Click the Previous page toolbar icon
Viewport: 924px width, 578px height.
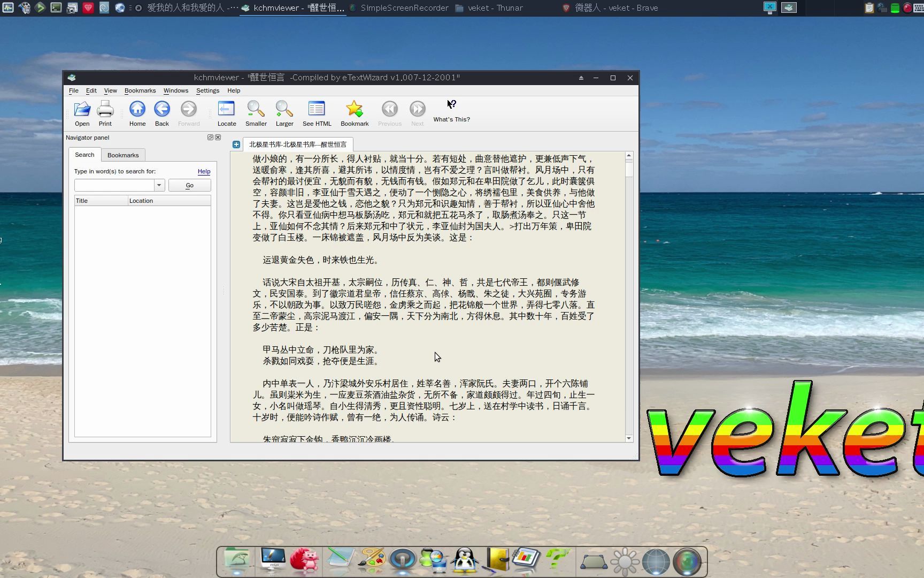(x=390, y=113)
